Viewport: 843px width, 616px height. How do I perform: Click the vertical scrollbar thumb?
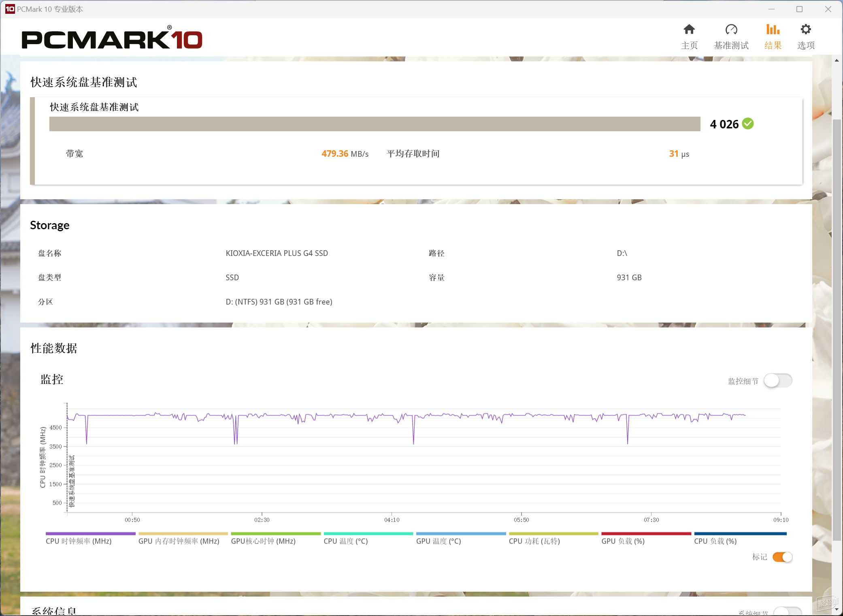[837, 330]
